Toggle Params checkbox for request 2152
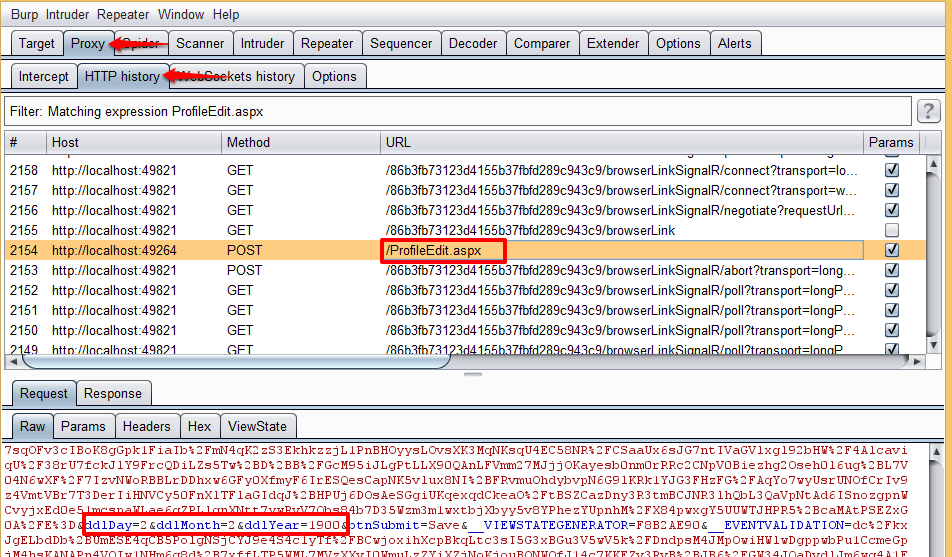The width and height of the screenshot is (952, 557). click(x=892, y=290)
